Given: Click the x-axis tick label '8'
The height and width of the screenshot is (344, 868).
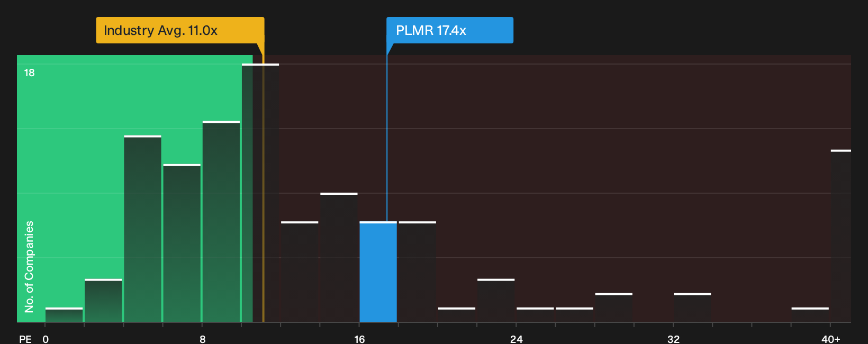Looking at the screenshot, I should tap(203, 339).
